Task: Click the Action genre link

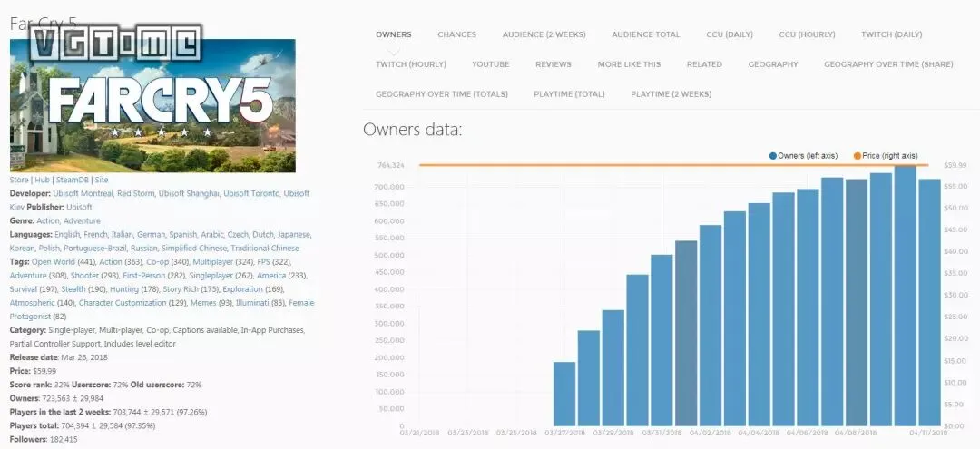Action: [x=48, y=221]
